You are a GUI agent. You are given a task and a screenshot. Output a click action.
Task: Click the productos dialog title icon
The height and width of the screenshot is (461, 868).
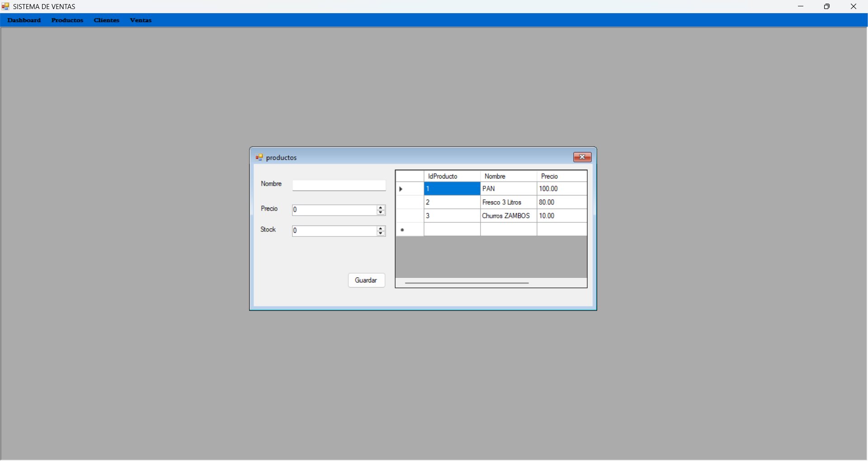point(259,158)
